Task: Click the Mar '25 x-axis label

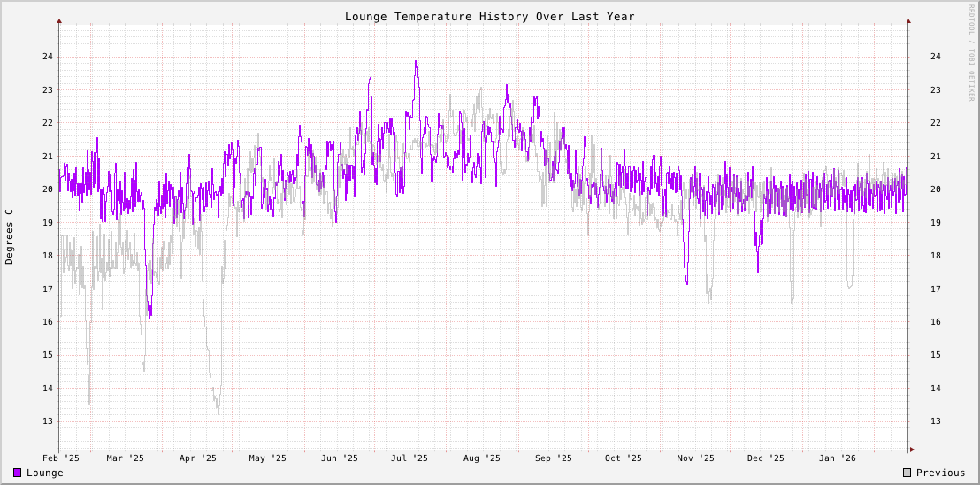Action: pyautogui.click(x=125, y=458)
